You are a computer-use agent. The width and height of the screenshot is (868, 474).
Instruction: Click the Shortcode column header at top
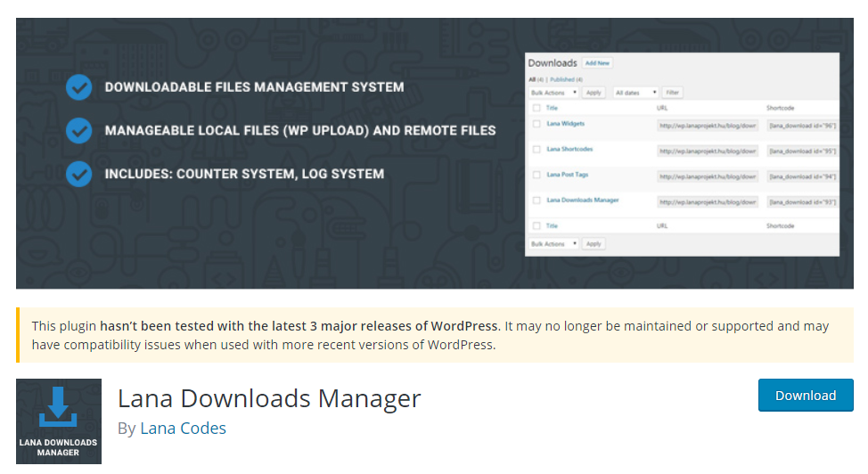tap(780, 108)
